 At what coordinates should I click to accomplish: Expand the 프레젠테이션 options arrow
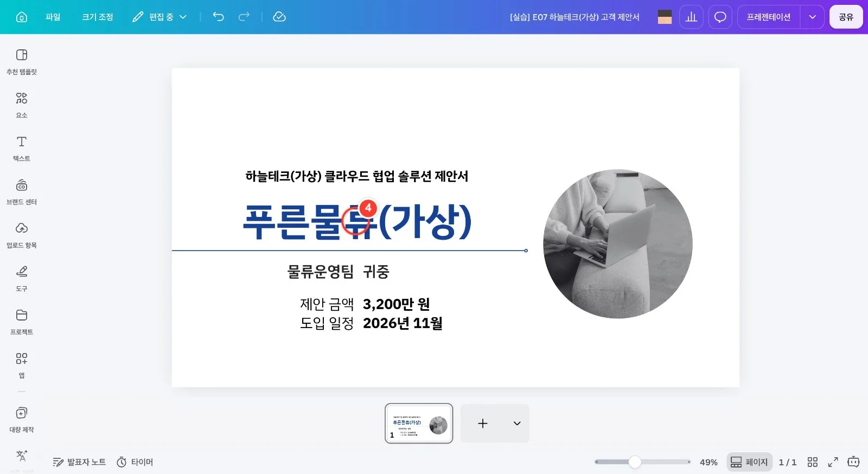[812, 17]
